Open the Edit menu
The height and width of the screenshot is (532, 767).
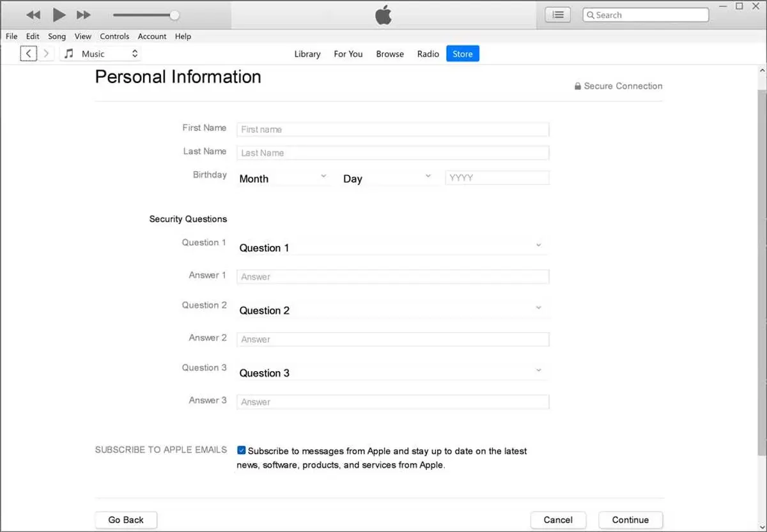(33, 36)
